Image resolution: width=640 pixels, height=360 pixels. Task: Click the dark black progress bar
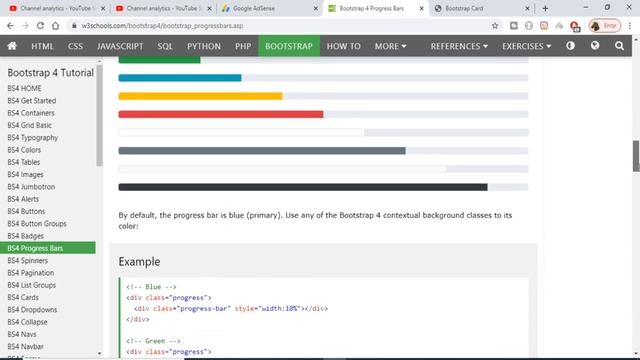coord(303,187)
